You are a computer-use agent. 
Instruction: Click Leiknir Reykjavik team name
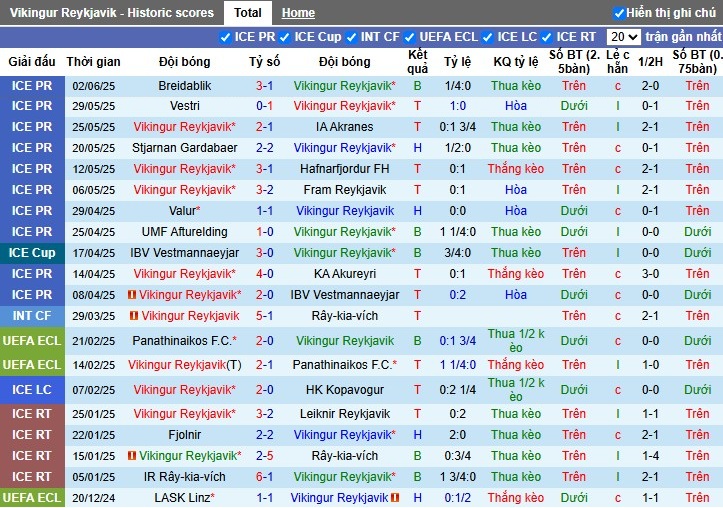344,413
